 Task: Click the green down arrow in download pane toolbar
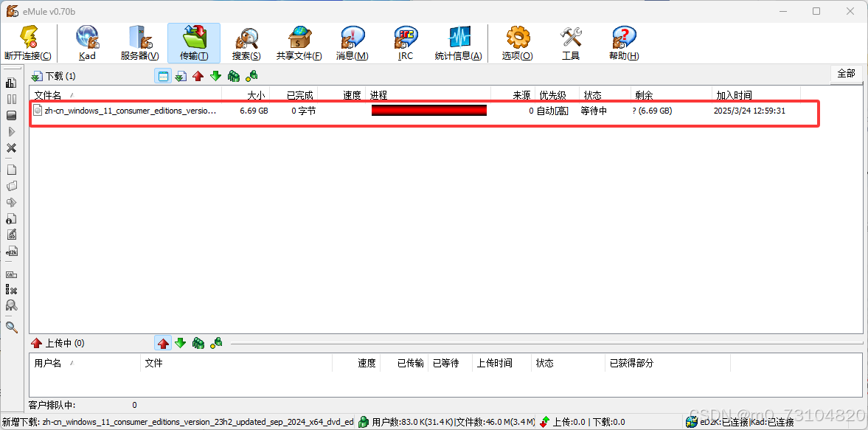tap(216, 77)
